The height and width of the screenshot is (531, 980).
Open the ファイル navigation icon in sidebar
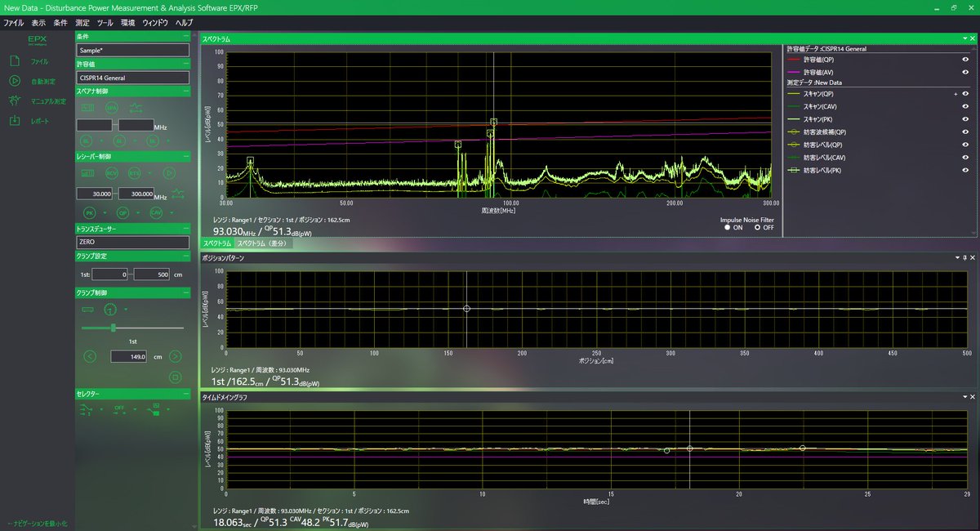(15, 61)
